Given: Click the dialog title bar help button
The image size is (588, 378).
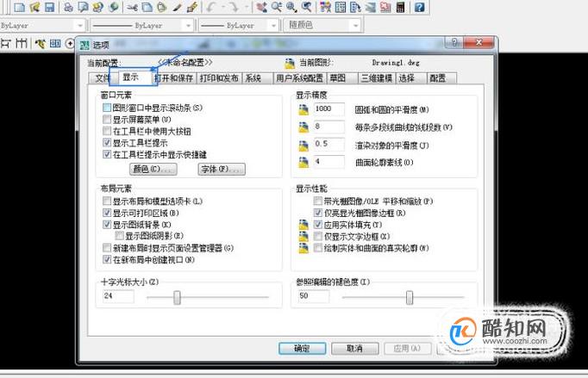Looking at the screenshot, I should (454, 42).
